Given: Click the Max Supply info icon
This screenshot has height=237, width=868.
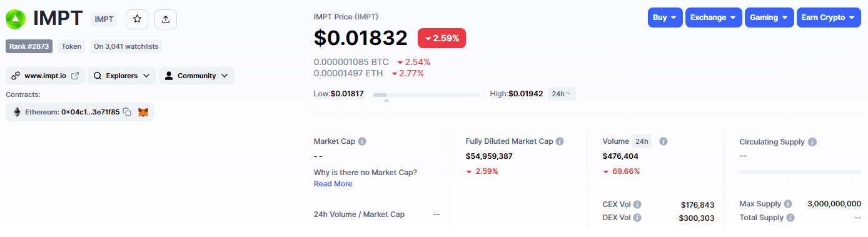Looking at the screenshot, I should pos(788,204).
